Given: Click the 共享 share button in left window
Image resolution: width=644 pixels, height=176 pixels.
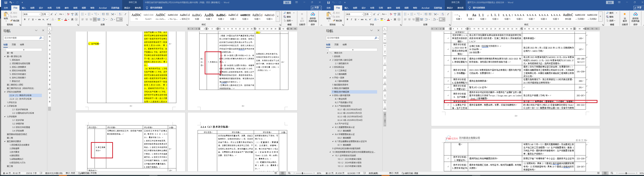Looking at the screenshot, I should pos(316,8).
